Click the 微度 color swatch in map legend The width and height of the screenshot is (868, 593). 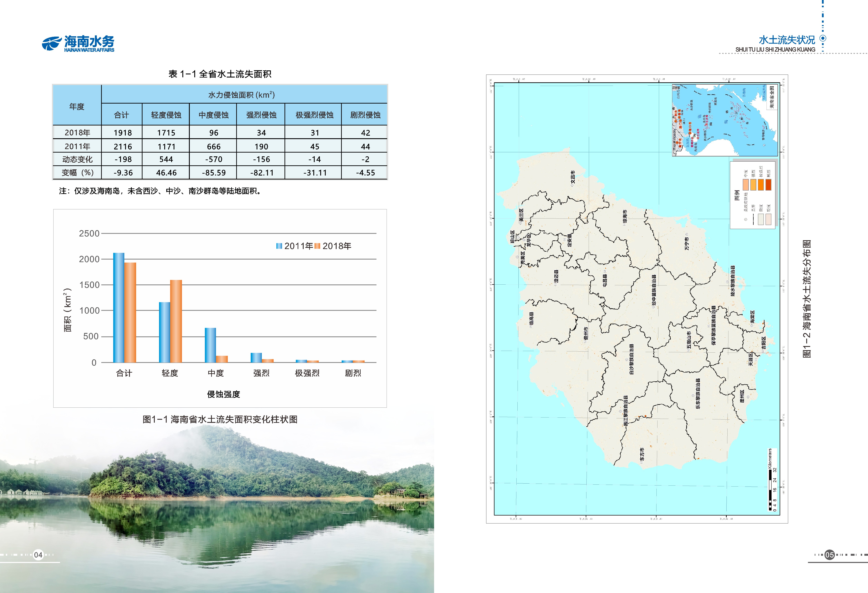pos(761,219)
